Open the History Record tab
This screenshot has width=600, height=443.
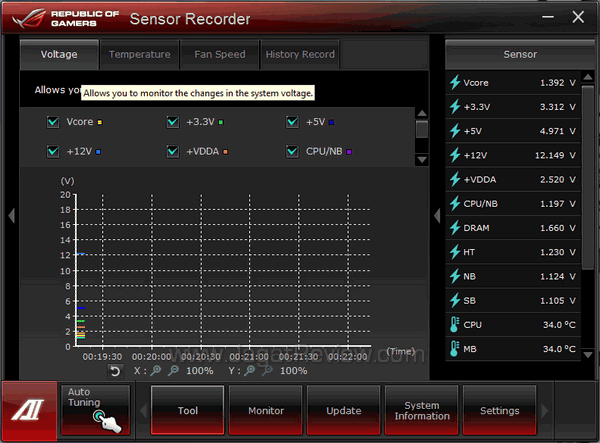pos(300,55)
